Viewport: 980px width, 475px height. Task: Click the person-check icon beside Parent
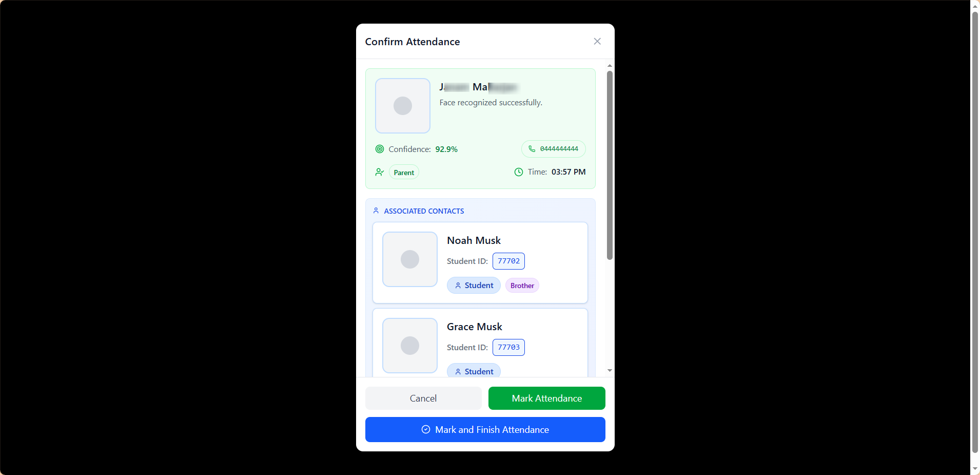pyautogui.click(x=380, y=172)
